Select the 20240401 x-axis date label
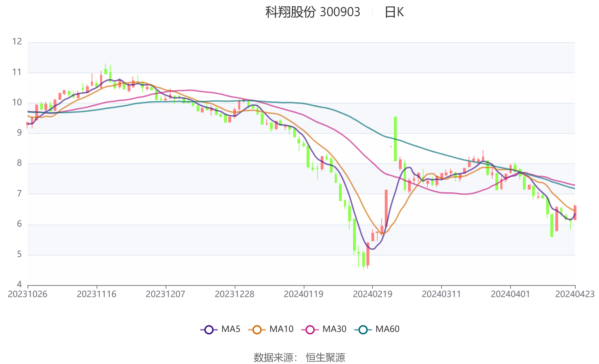 pyautogui.click(x=511, y=294)
